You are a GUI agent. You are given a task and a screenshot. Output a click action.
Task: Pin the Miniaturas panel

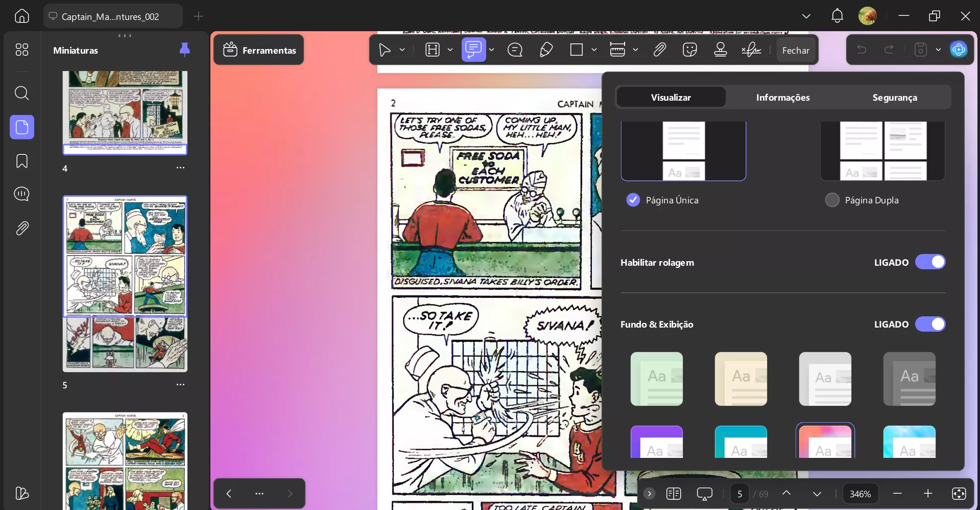click(184, 50)
